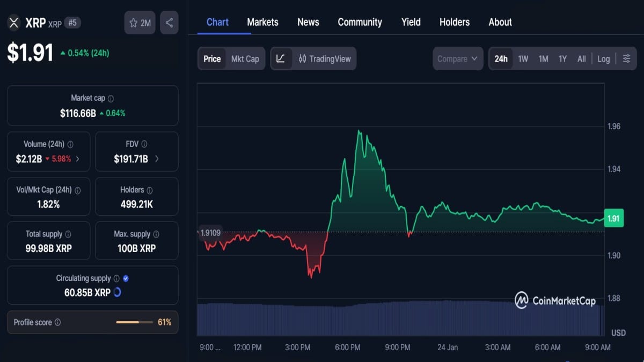Click the 6:00 PM time axis label
The height and width of the screenshot is (362, 644).
click(x=347, y=348)
